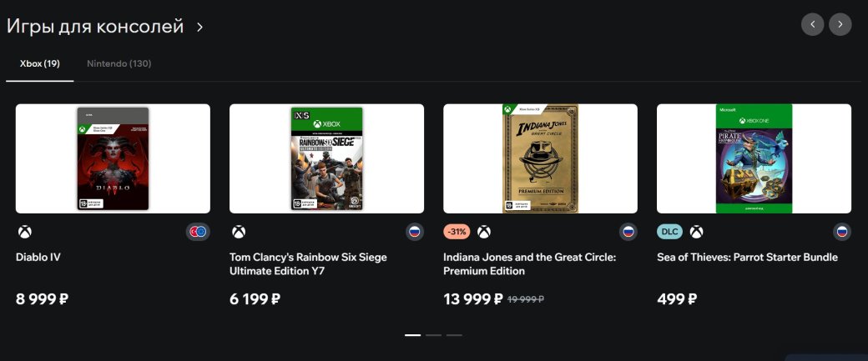Open Sea of Thieves: Parrot Starter Bundle link

click(x=747, y=258)
